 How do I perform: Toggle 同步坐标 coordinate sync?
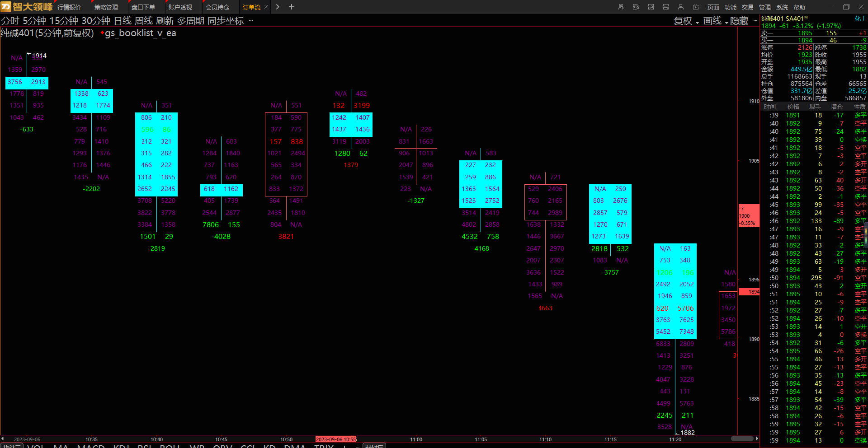(226, 21)
